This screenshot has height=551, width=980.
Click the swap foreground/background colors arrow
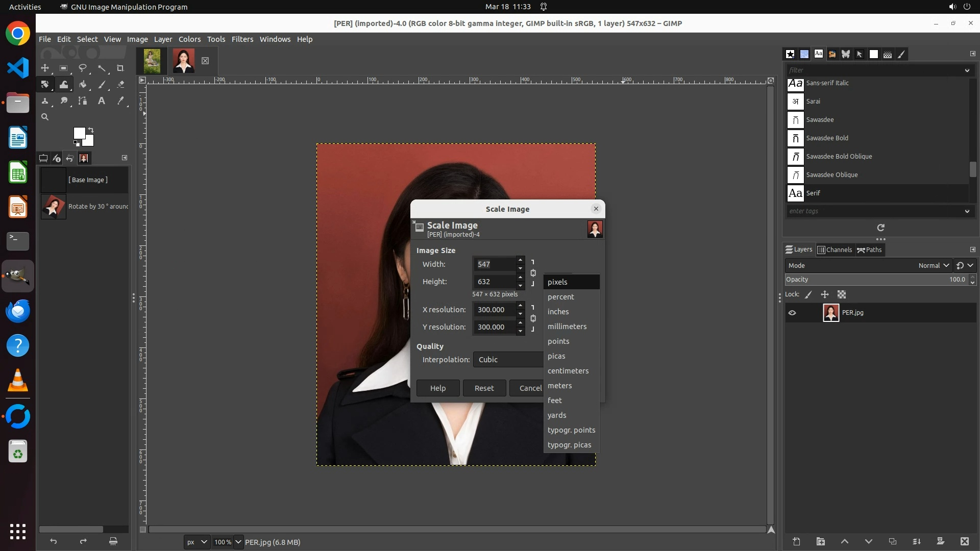91,130
